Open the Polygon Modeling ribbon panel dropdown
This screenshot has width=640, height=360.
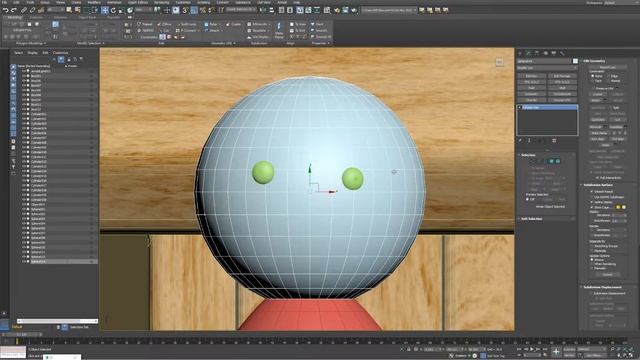click(31, 43)
